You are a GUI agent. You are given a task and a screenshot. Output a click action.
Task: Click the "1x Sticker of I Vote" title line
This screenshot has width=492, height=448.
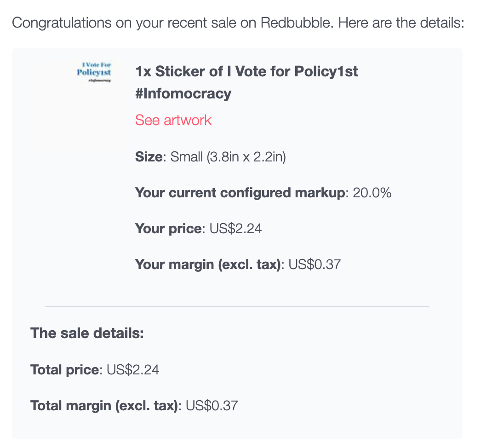pos(246,71)
